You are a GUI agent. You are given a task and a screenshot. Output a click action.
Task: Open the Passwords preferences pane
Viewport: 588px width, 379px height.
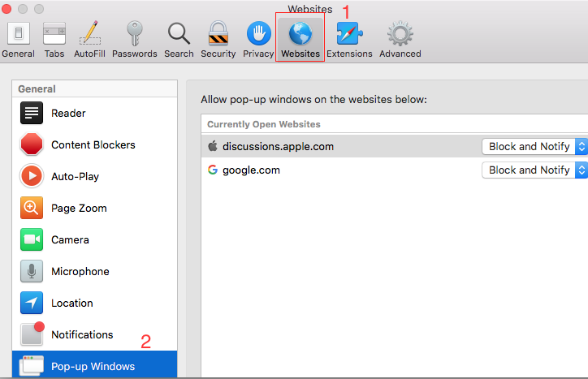[134, 40]
